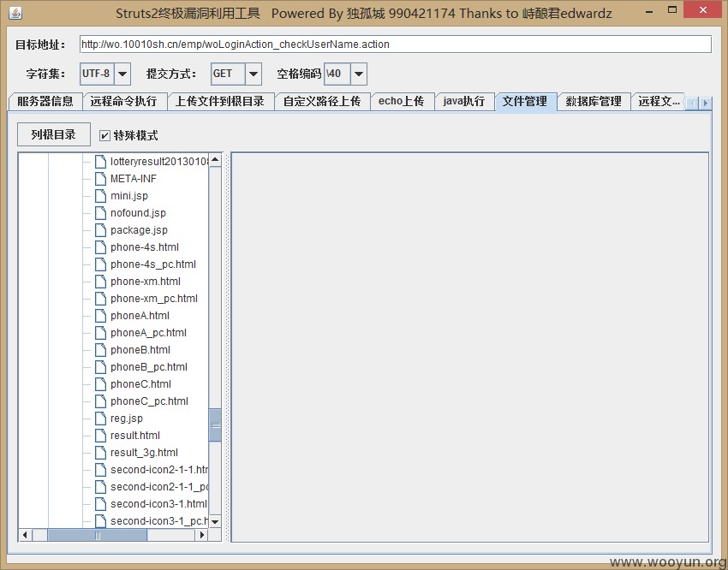Select second-icon3-1_pc entry in tree
Viewport: 728px width, 570px height.
[x=159, y=521]
